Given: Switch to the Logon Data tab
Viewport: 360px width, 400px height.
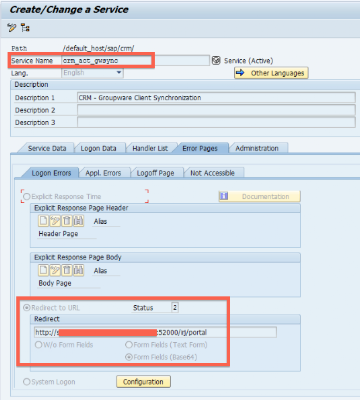Looking at the screenshot, I should click(x=98, y=148).
